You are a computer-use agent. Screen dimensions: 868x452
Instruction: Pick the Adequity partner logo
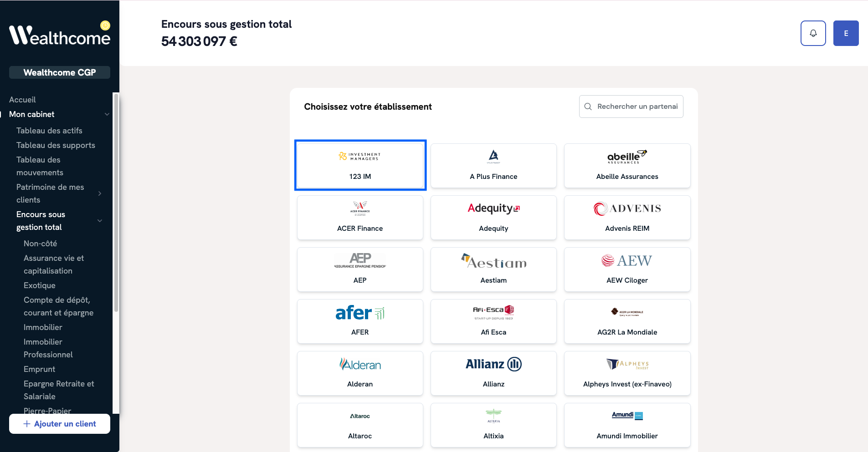point(493,208)
